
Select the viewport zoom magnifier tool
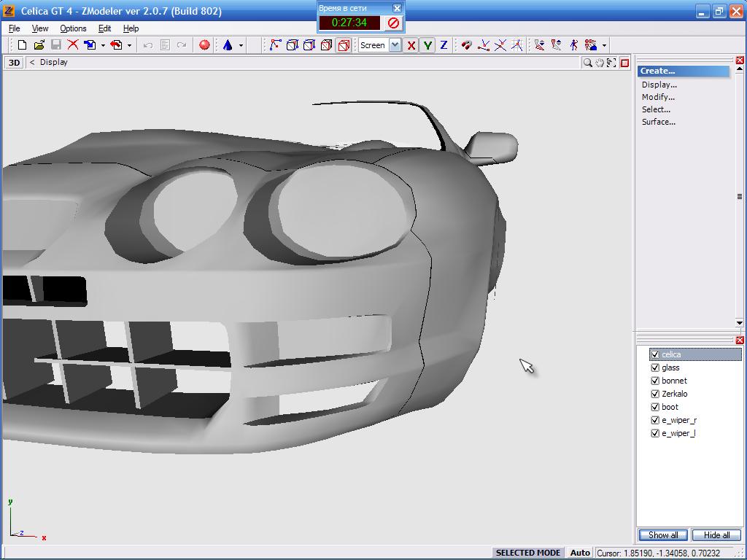click(587, 63)
